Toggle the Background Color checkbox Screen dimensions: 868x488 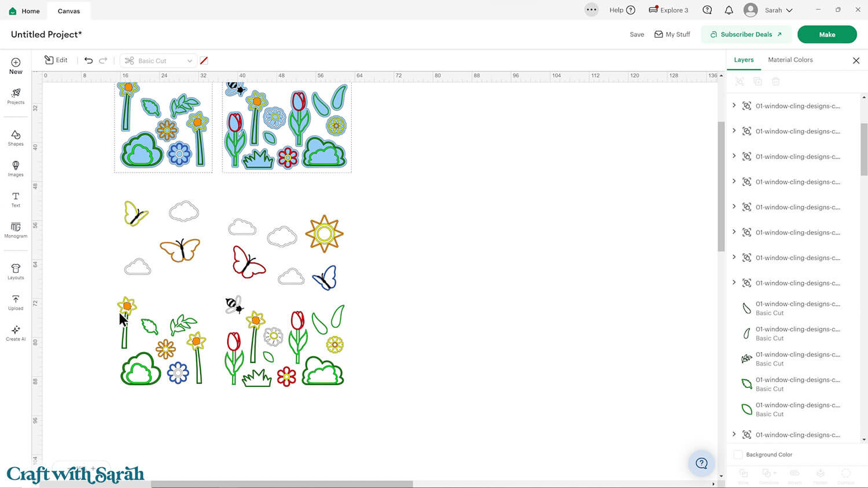[x=738, y=454]
